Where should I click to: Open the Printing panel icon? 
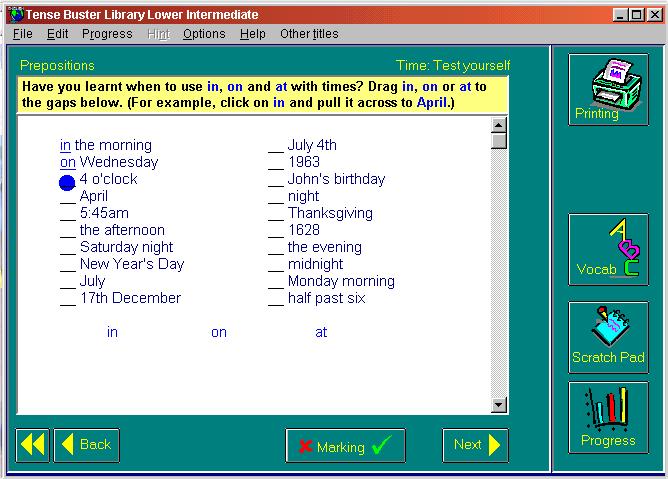(x=608, y=90)
